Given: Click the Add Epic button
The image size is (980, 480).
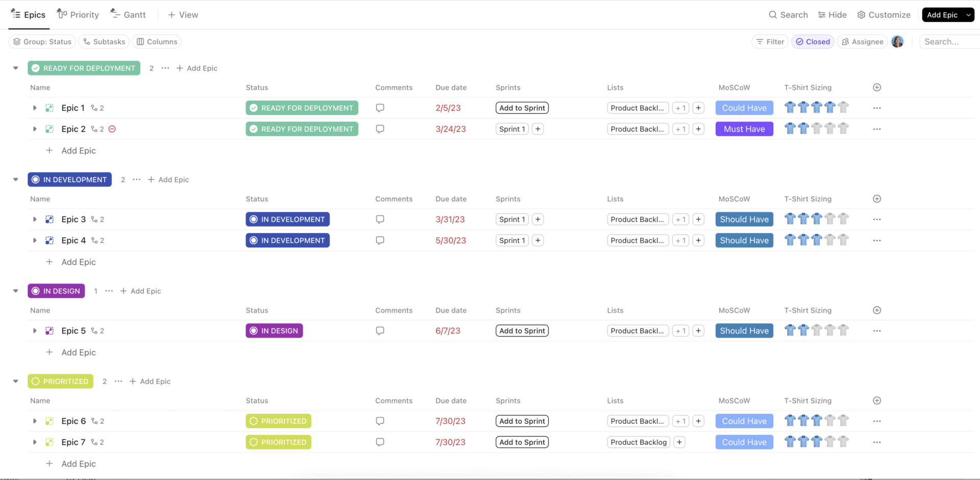Looking at the screenshot, I should pyautogui.click(x=942, y=15).
